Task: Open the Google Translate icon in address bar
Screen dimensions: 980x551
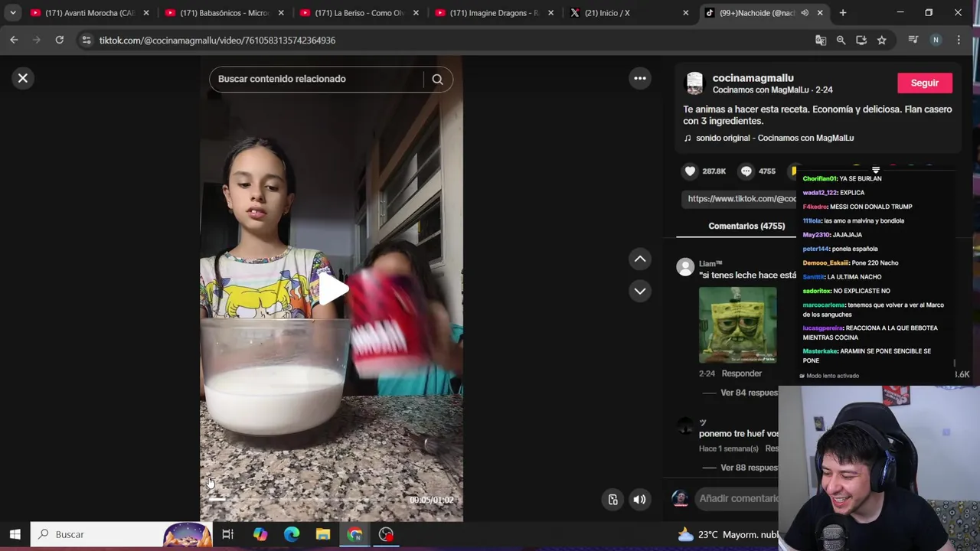Action: tap(821, 40)
